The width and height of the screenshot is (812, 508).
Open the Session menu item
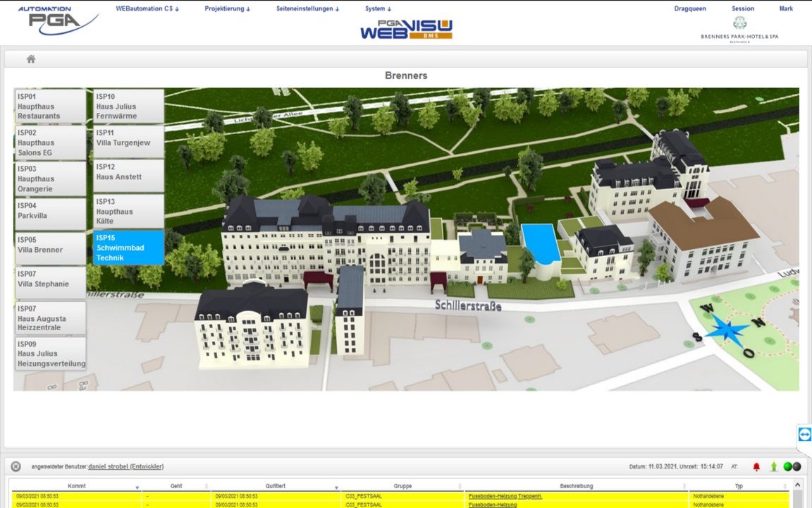(x=743, y=8)
